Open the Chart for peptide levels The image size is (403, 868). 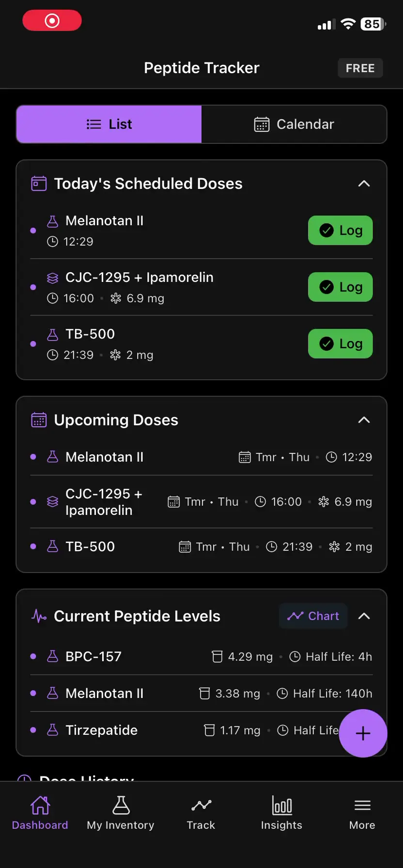tap(313, 616)
